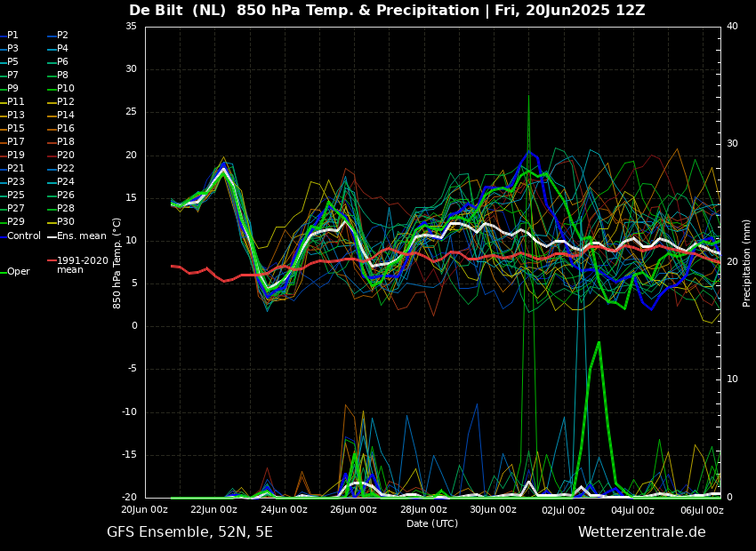756x551 pixels.
Task: Click the 'GFS Ensemble, 52N, 5E' footer text
Action: coord(189,532)
